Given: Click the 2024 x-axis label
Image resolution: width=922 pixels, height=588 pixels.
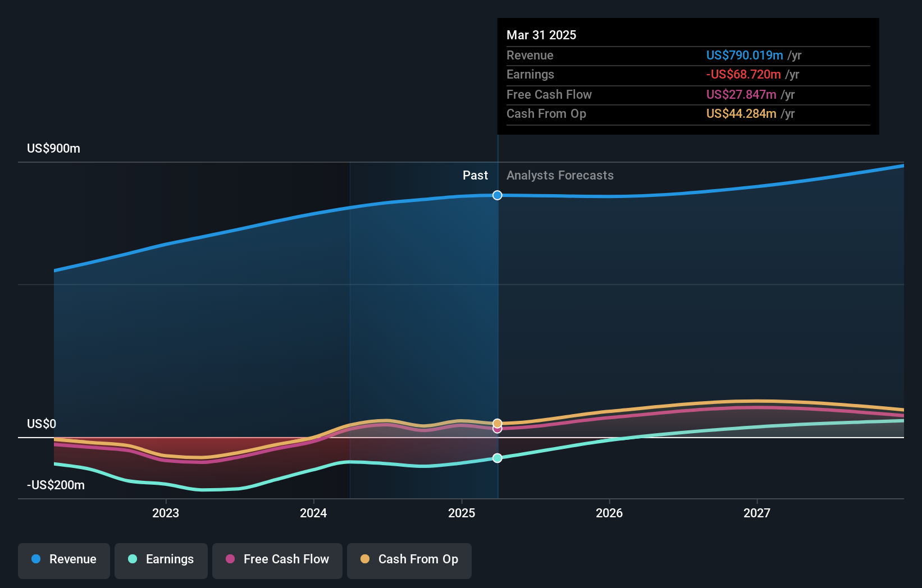Looking at the screenshot, I should [313, 513].
